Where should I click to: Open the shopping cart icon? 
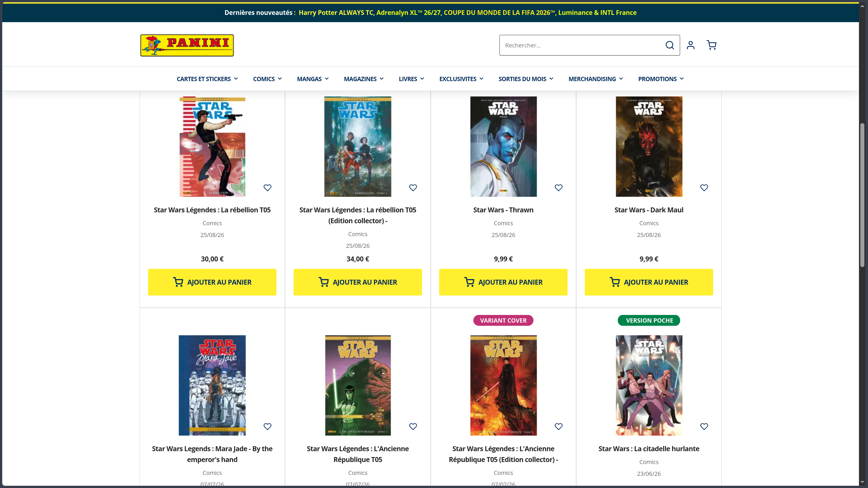[711, 45]
